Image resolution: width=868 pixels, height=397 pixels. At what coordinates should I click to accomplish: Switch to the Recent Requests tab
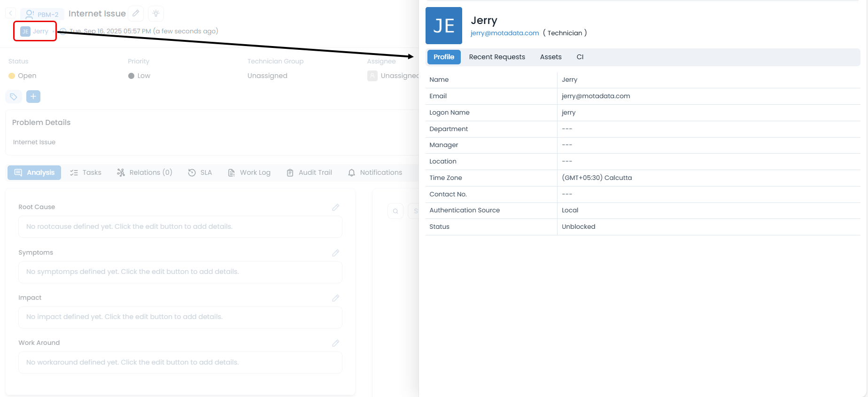coord(497,57)
